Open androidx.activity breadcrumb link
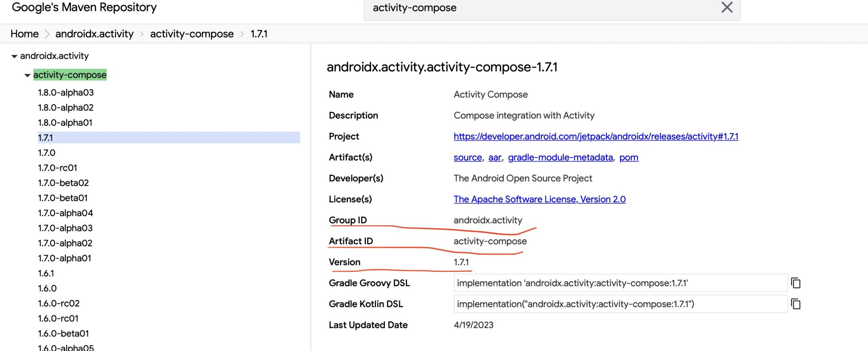This screenshot has width=868, height=351. [94, 34]
